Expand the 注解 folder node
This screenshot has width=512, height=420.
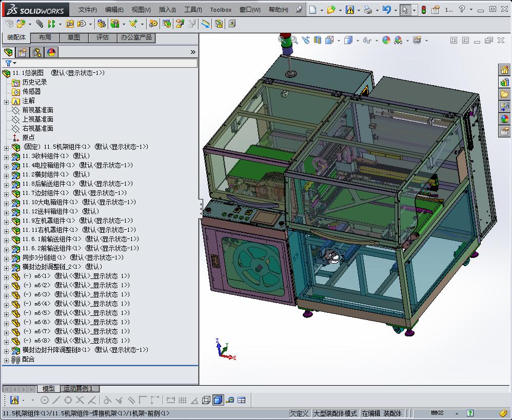point(6,102)
